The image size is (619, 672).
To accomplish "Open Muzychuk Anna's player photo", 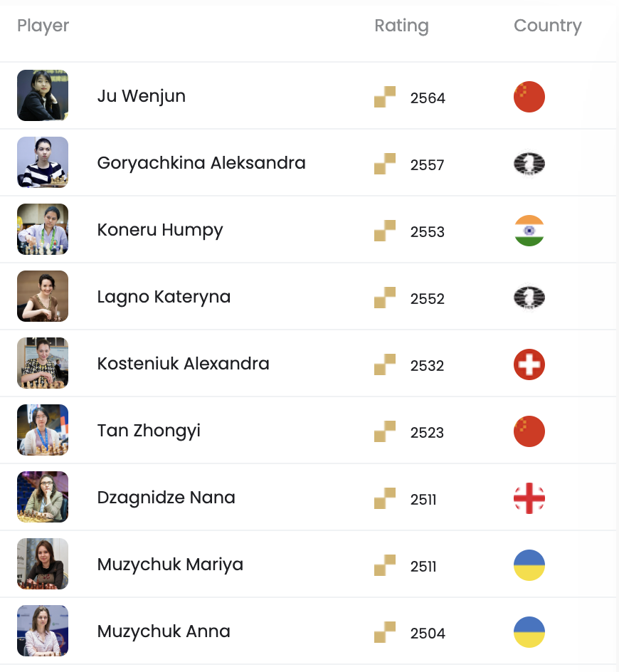I will pos(43,630).
